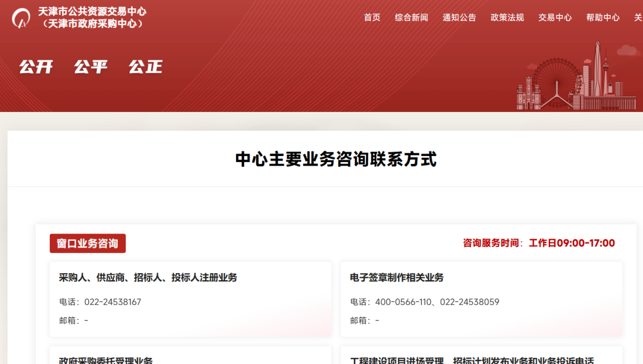Screen dimensions: 643x364
Task: Expand the 政策法规 navigation menu
Action: click(x=507, y=17)
